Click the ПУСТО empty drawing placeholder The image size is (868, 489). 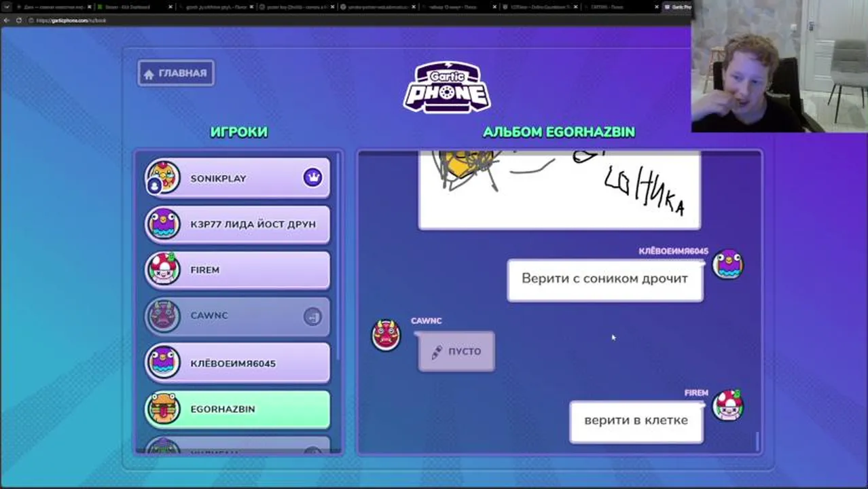(456, 351)
